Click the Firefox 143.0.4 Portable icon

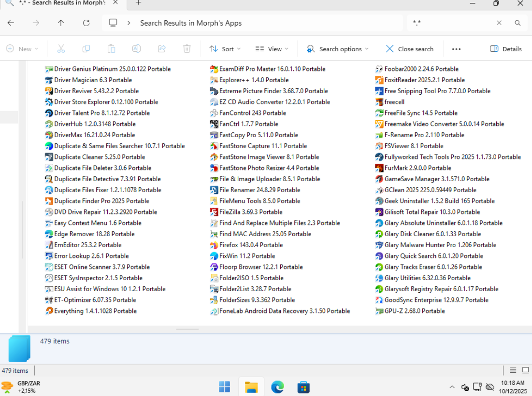coord(215,245)
